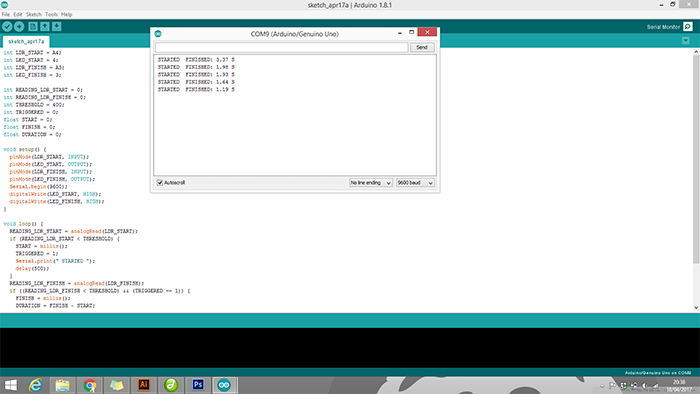This screenshot has width=700, height=394.
Task: Click the "FINISHED: 3.37 S" output line
Action: point(210,60)
